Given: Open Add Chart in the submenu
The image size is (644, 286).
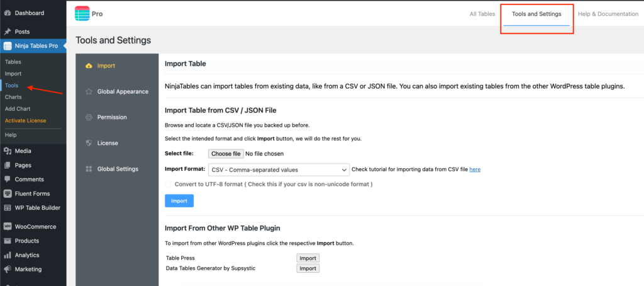Looking at the screenshot, I should click(18, 108).
